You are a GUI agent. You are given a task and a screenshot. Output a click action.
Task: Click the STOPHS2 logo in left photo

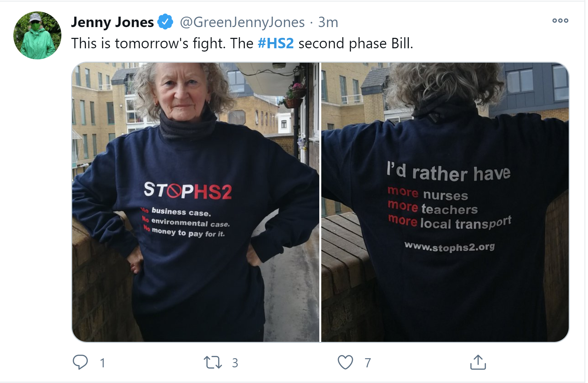[188, 191]
